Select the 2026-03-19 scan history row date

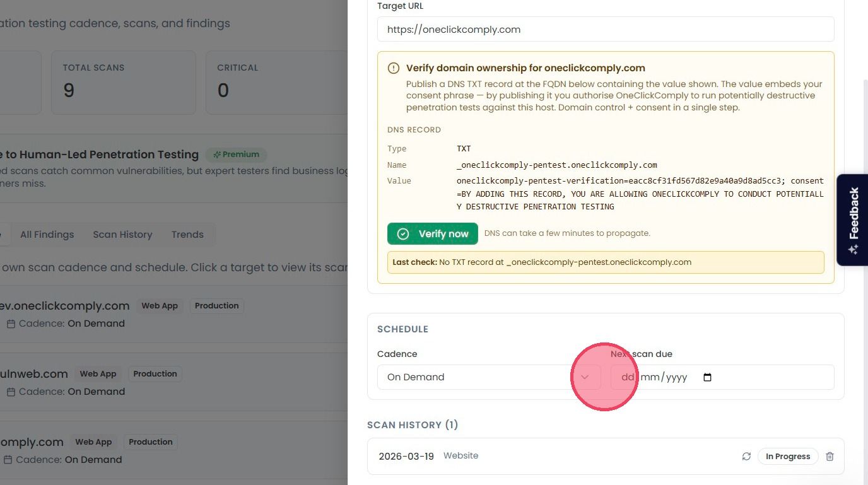[406, 456]
